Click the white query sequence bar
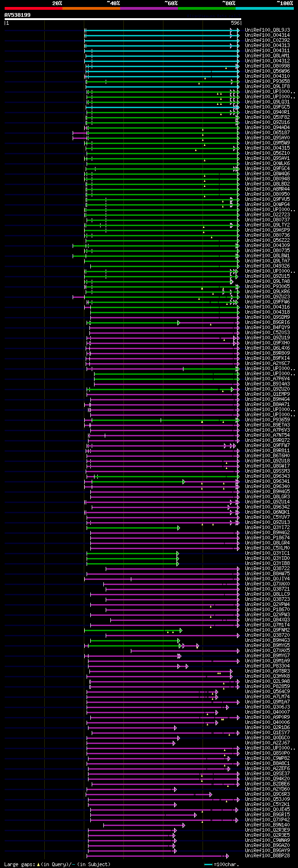 coord(123,19)
